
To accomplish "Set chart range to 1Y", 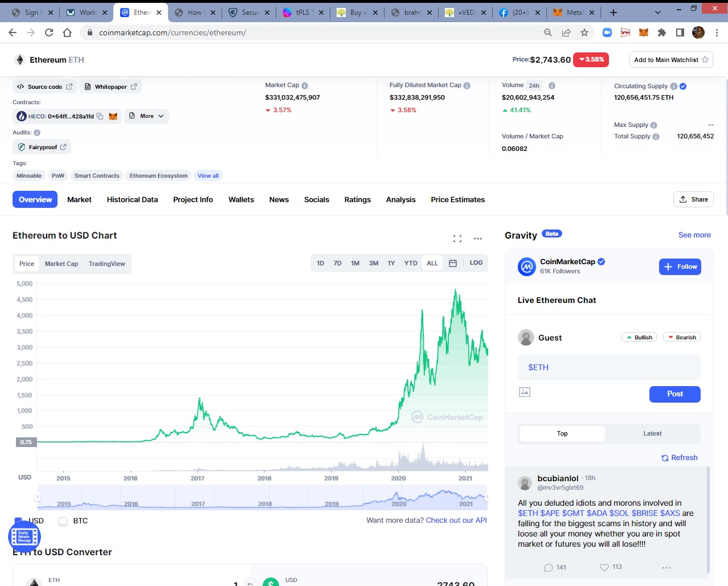I will click(x=391, y=263).
